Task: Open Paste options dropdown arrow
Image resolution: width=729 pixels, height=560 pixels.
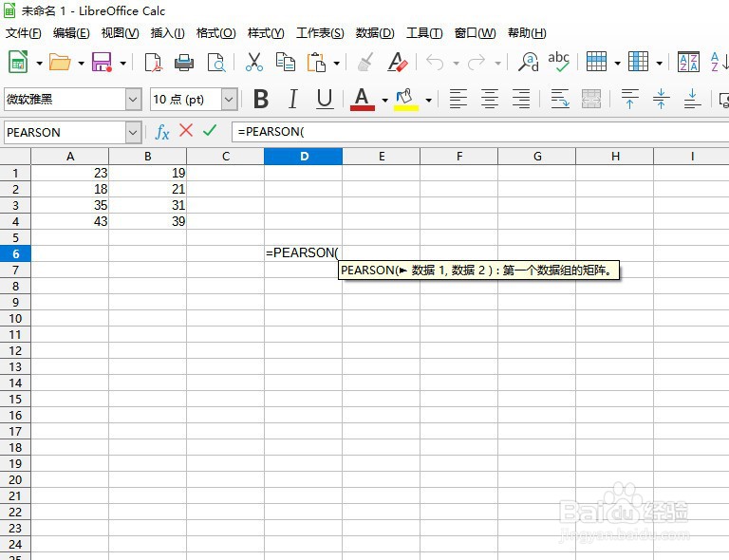Action: pos(337,63)
